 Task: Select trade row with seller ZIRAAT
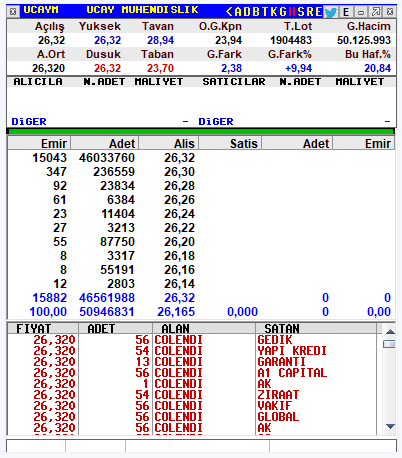coord(192,395)
